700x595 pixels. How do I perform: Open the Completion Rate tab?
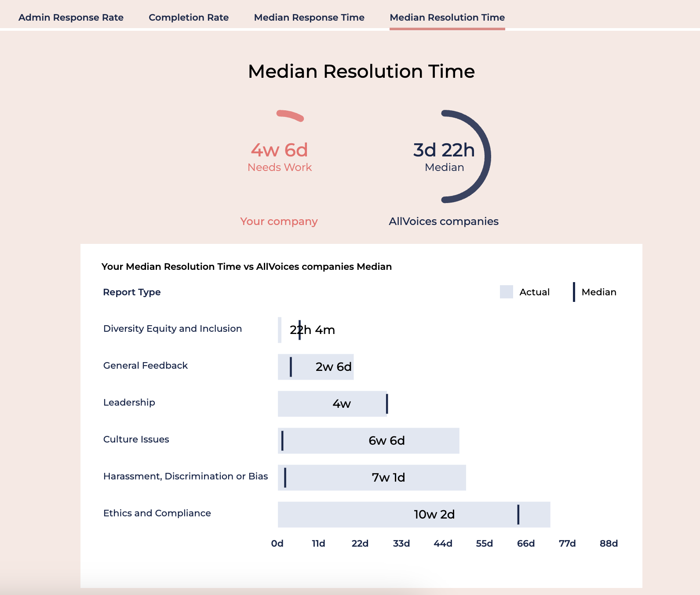(x=189, y=18)
